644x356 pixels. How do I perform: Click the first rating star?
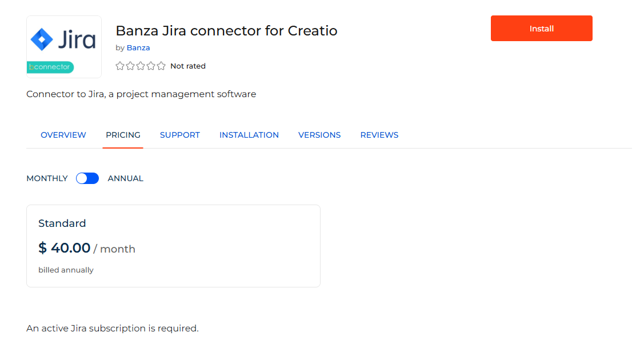(120, 66)
